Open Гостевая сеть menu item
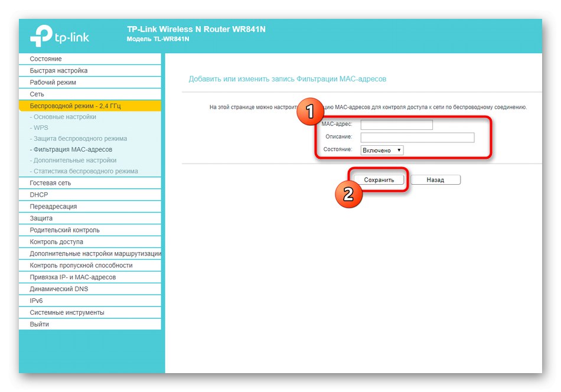Image resolution: width=561 pixels, height=392 pixels. (90, 183)
